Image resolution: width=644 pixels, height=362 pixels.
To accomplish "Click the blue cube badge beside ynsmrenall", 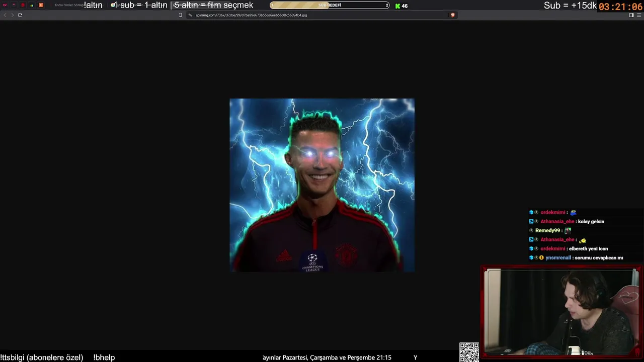I will pyautogui.click(x=531, y=258).
